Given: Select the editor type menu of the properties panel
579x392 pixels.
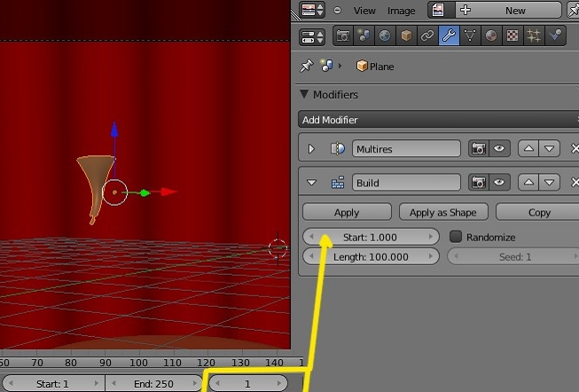Looking at the screenshot, I should click(x=312, y=36).
